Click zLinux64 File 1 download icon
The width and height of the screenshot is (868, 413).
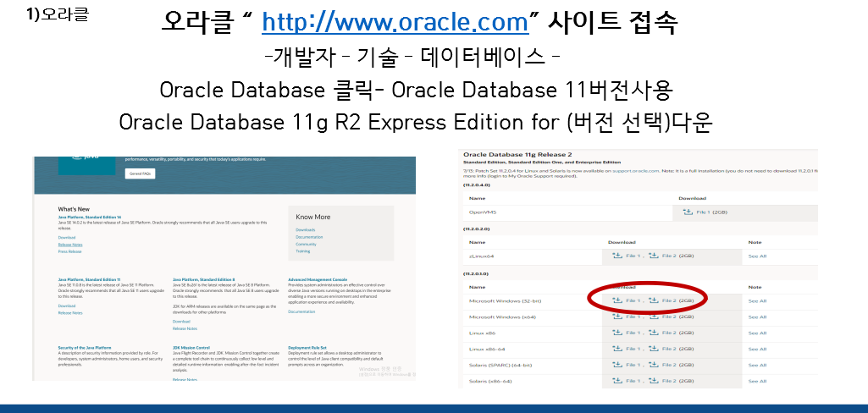click(x=618, y=256)
